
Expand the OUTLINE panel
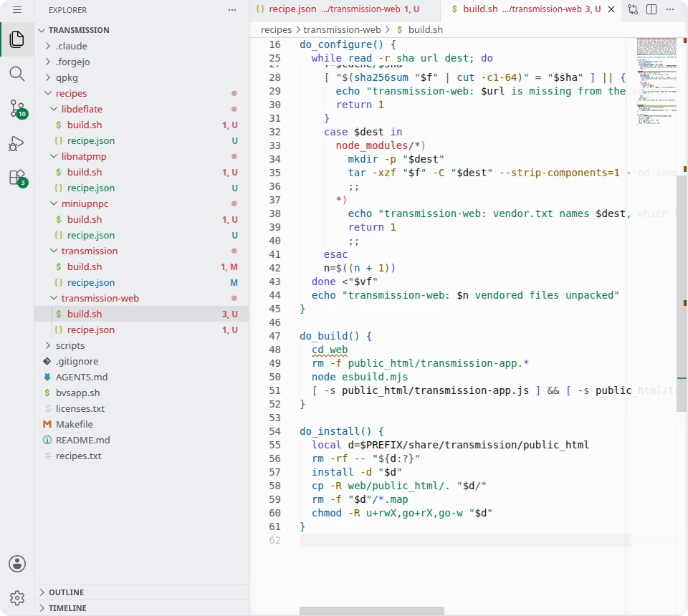pos(141,592)
